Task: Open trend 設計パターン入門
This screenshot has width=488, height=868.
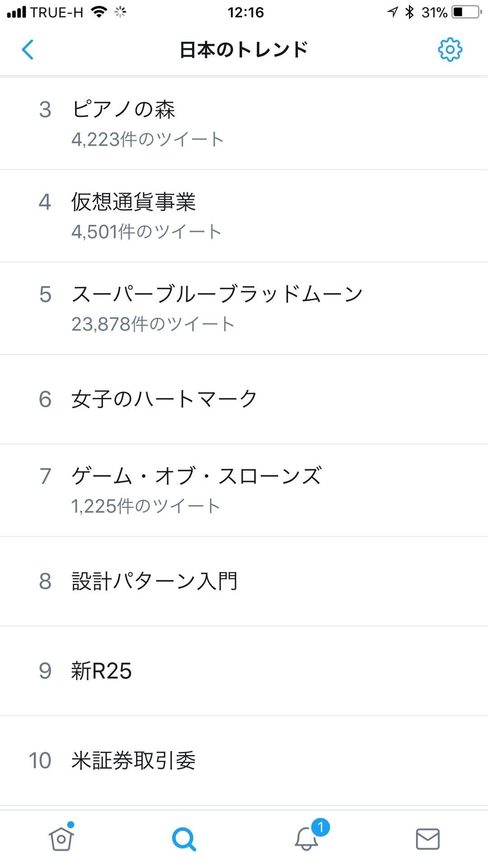Action: click(244, 581)
